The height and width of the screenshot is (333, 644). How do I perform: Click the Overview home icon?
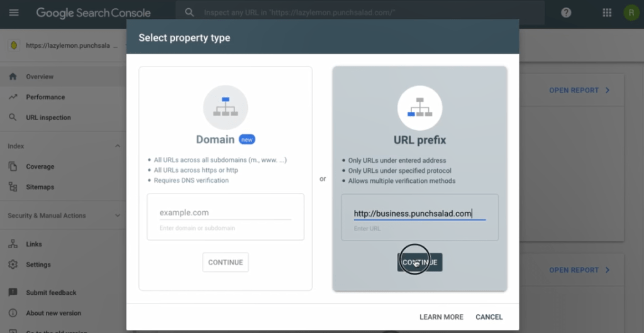click(13, 77)
